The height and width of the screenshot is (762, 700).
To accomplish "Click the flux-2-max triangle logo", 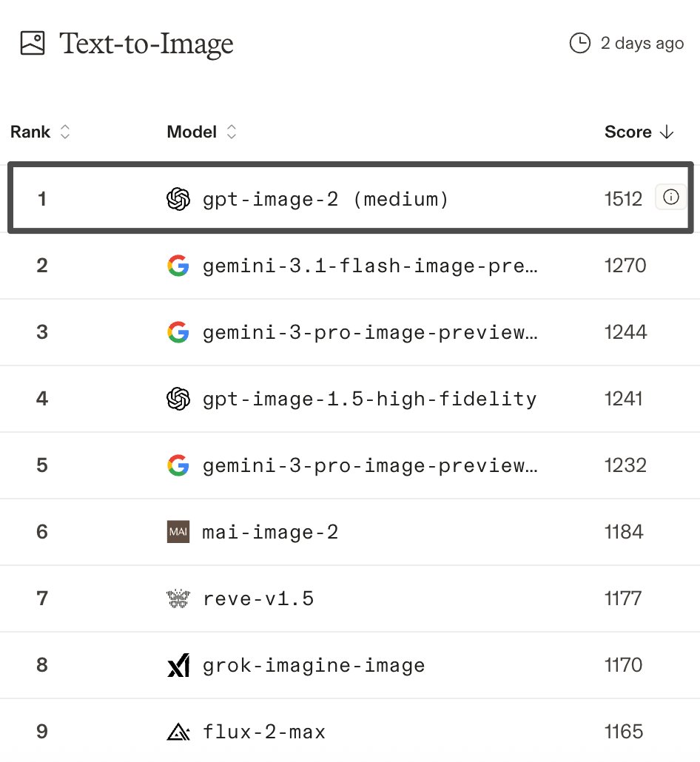I will click(x=178, y=732).
